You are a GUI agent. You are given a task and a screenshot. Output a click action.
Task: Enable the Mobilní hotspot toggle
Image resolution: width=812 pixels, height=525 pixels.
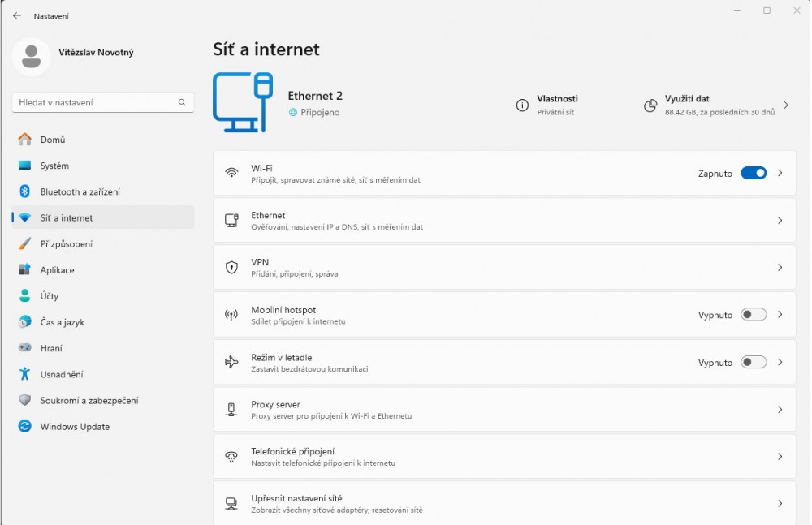tap(754, 315)
